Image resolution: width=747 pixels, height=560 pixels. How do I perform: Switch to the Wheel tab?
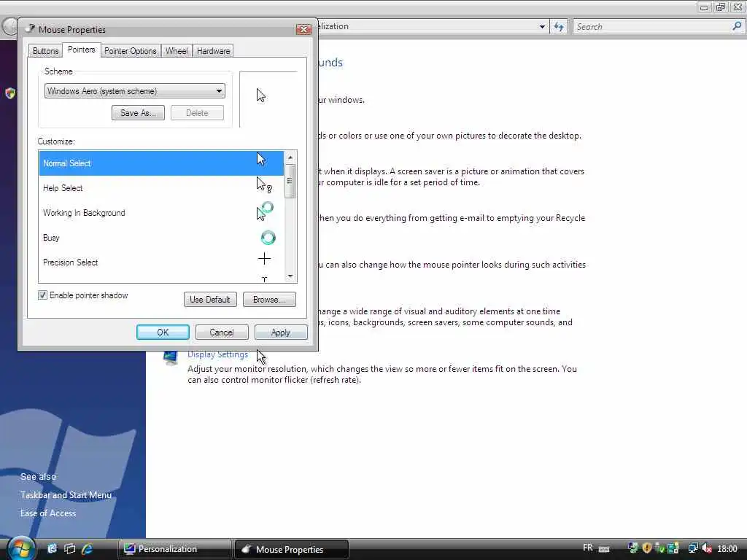pyautogui.click(x=177, y=51)
